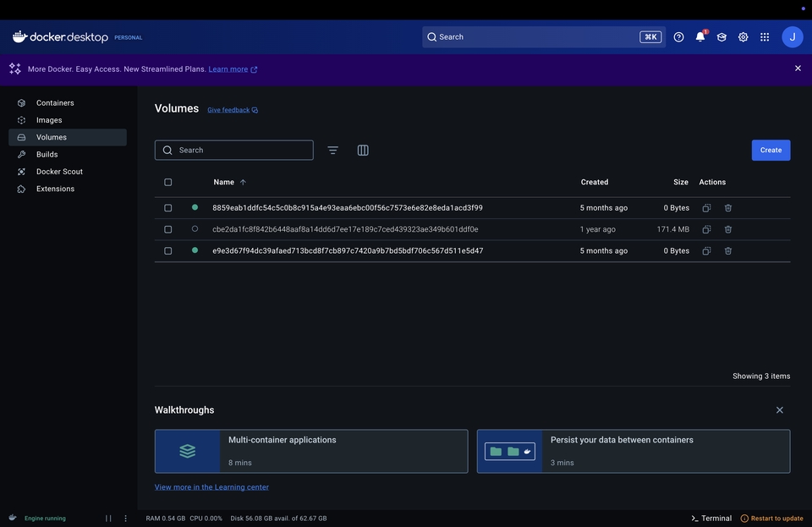Image resolution: width=812 pixels, height=527 pixels.
Task: Click empty-volume icon for e9e3d67f volume
Action: click(x=706, y=250)
